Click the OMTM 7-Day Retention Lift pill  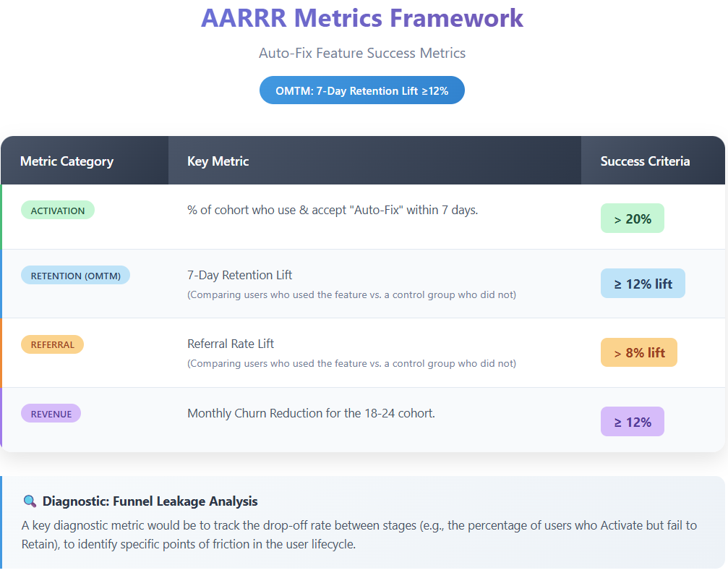pyautogui.click(x=362, y=90)
